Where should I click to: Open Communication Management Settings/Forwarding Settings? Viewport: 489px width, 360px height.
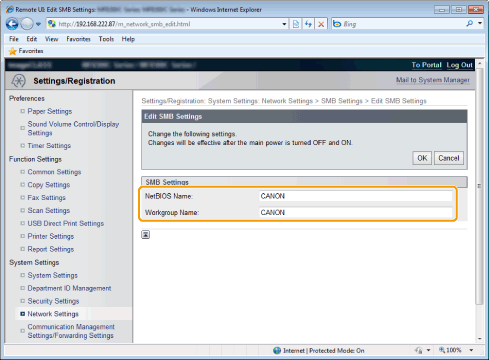tap(71, 331)
